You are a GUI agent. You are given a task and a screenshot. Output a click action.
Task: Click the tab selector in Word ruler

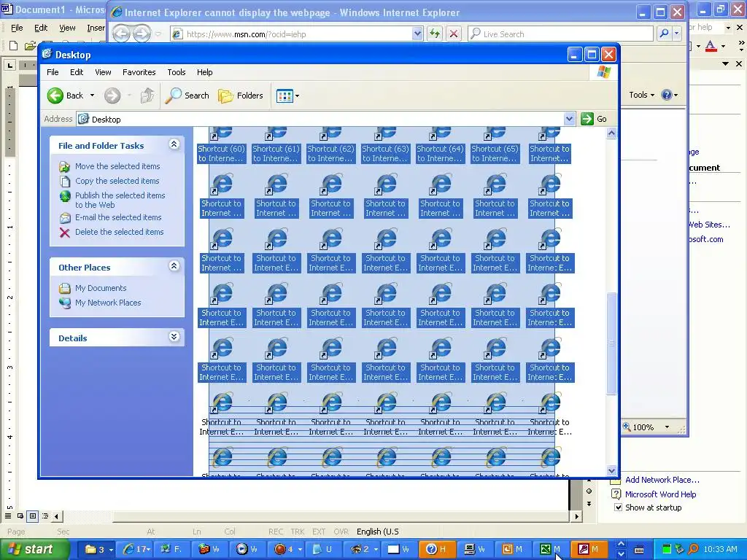(10, 65)
